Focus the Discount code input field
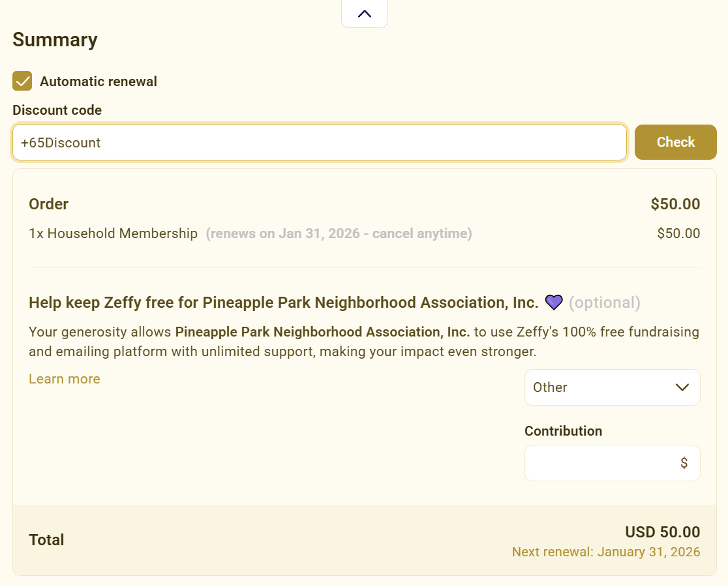The height and width of the screenshot is (585, 728). point(319,142)
